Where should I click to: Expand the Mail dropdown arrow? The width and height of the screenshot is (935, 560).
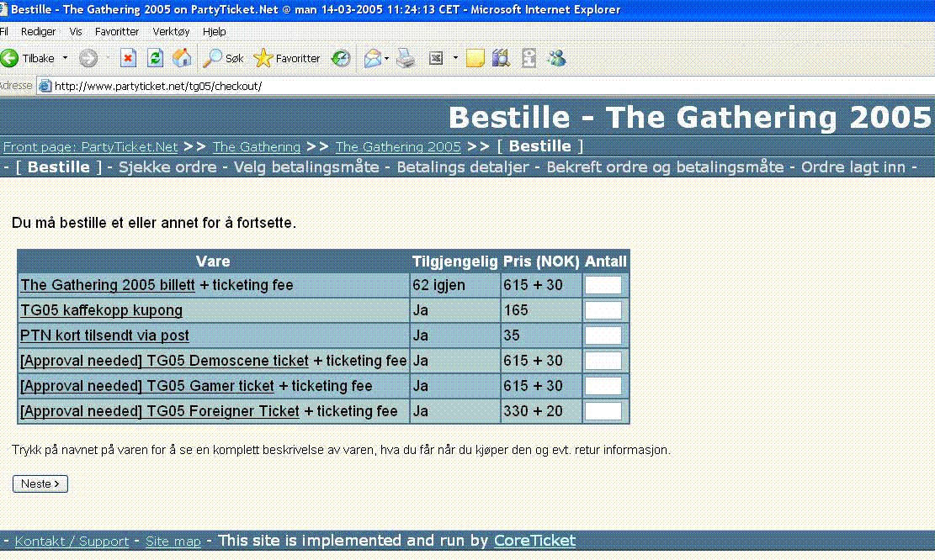pos(386,58)
